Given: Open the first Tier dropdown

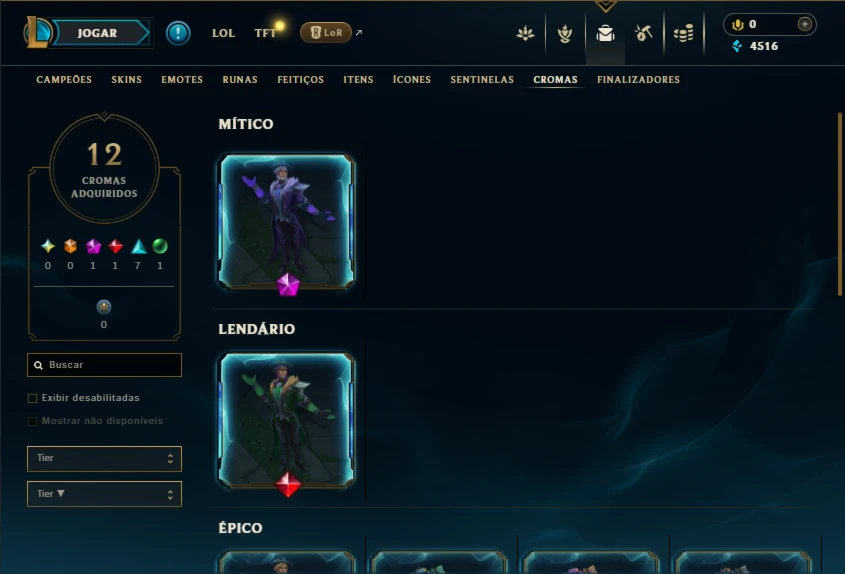Looking at the screenshot, I should tap(105, 459).
